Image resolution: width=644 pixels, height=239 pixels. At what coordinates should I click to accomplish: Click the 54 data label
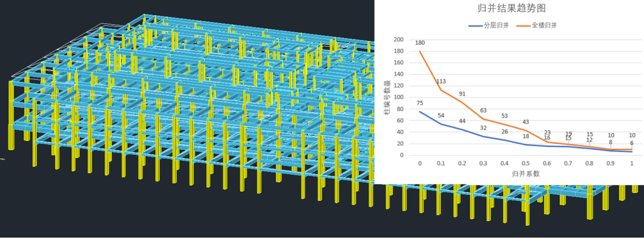pyautogui.click(x=441, y=115)
